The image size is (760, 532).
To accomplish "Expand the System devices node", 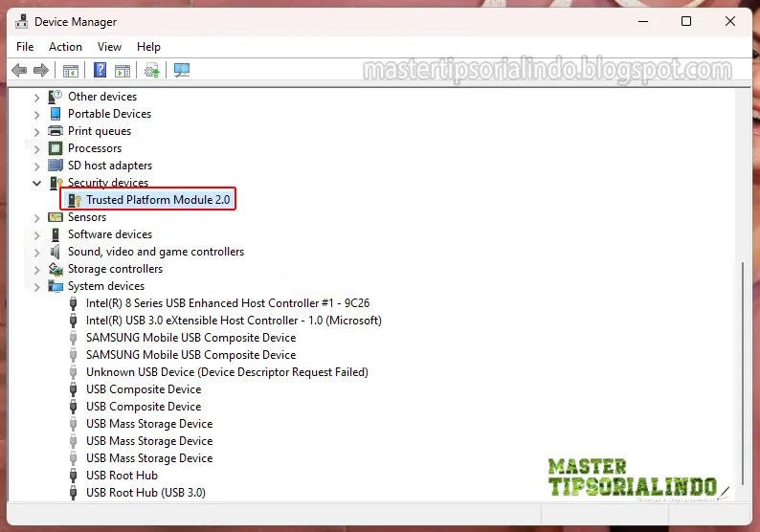I will (36, 287).
